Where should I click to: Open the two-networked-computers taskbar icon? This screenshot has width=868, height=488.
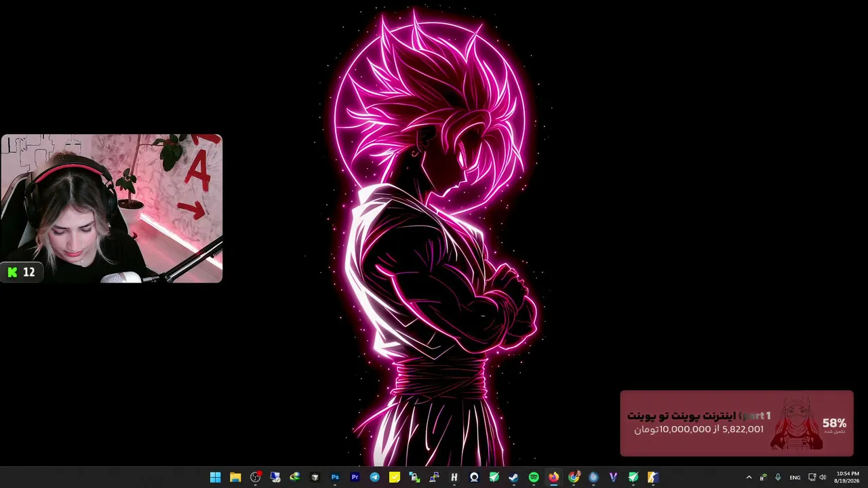(x=434, y=477)
